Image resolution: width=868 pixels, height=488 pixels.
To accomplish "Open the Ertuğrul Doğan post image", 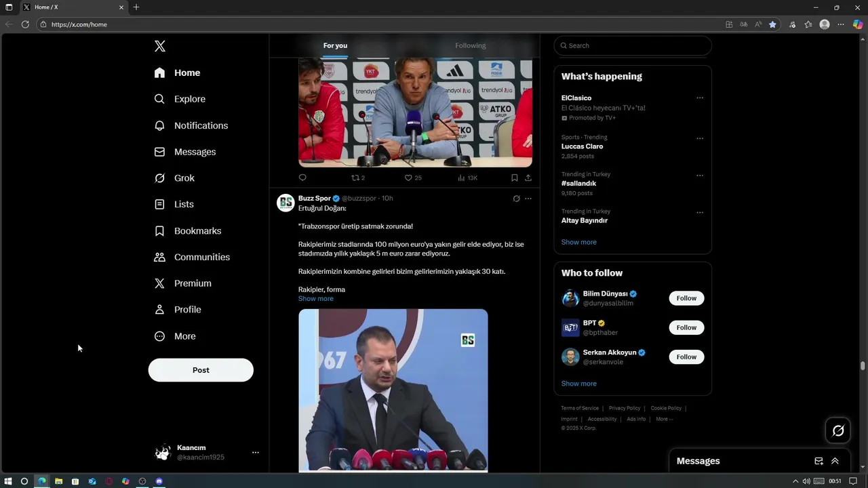I will point(393,390).
